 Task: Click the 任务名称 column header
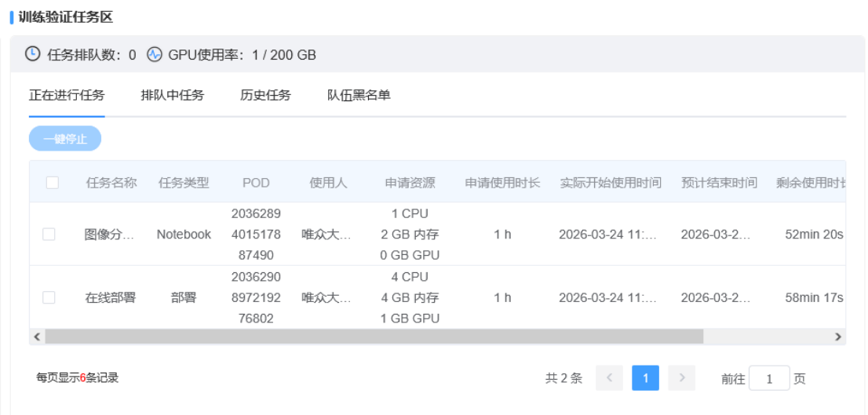tap(111, 183)
